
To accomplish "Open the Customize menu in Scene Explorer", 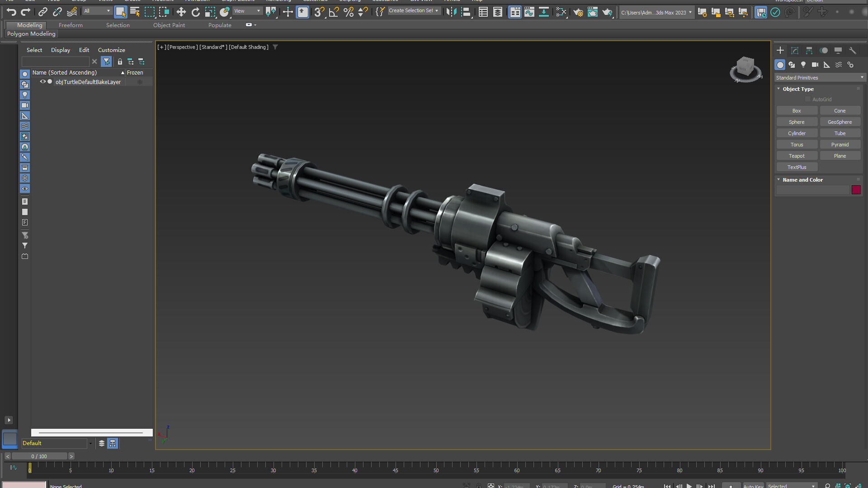I will 111,50.
